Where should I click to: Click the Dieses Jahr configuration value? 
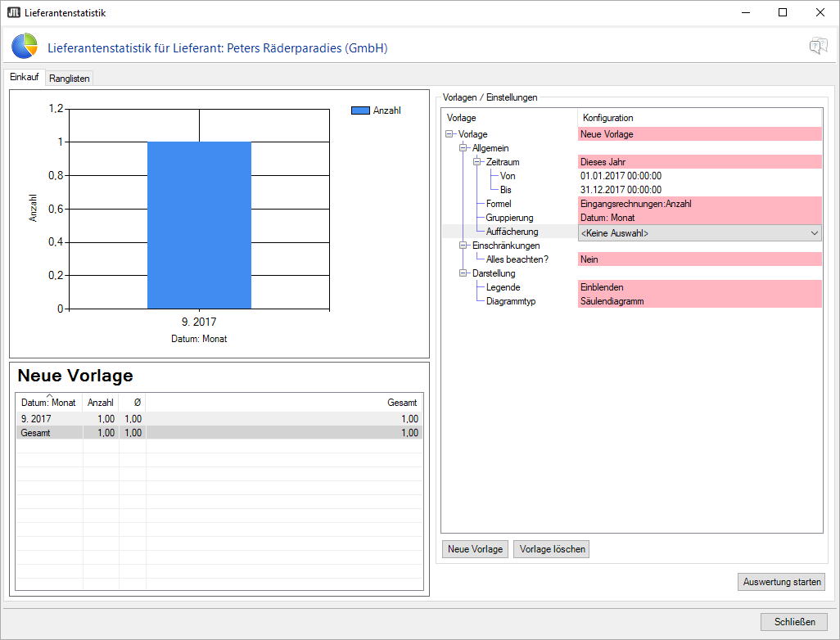[700, 162]
